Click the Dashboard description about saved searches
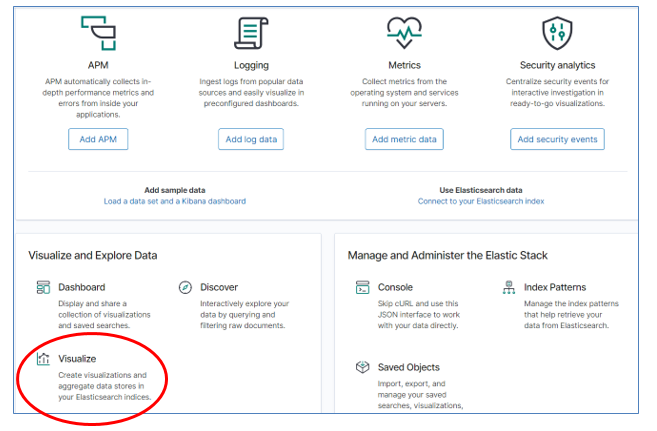The image size is (657, 431). coord(104,315)
